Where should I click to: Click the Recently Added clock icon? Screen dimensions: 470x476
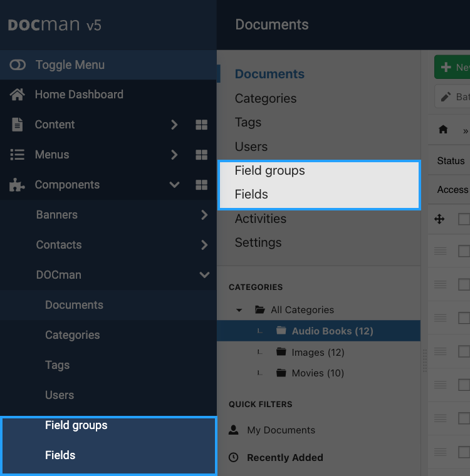coord(233,457)
